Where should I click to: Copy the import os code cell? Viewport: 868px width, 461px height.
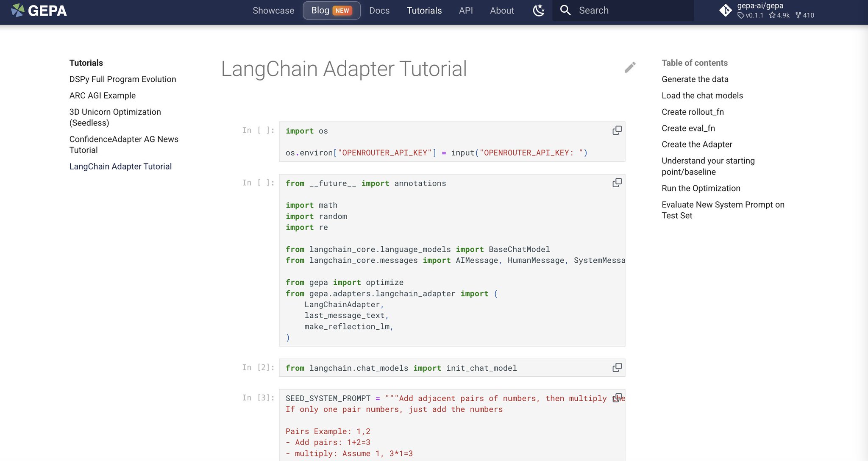[617, 130]
